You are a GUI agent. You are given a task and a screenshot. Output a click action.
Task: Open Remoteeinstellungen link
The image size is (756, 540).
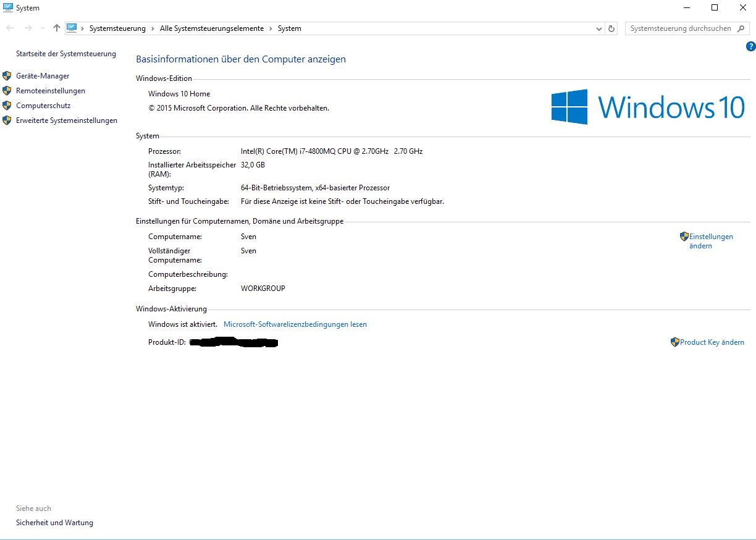pos(51,91)
